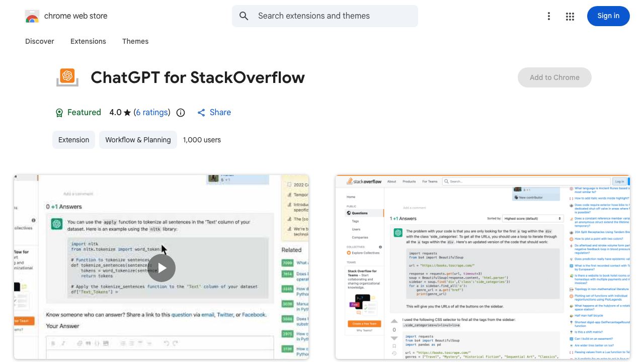Click the 1,000 users text
The width and height of the screenshot is (644, 362).
(202, 140)
